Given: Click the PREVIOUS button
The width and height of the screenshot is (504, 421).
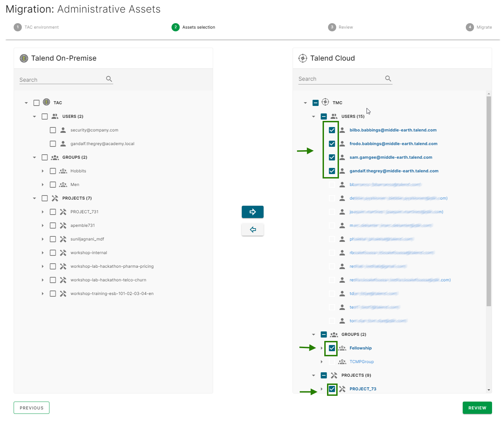Looking at the screenshot, I should point(31,408).
